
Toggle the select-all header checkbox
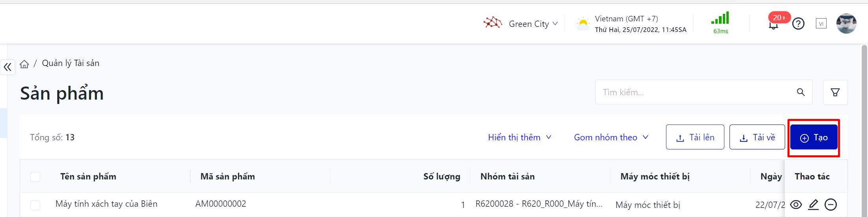pos(36,177)
